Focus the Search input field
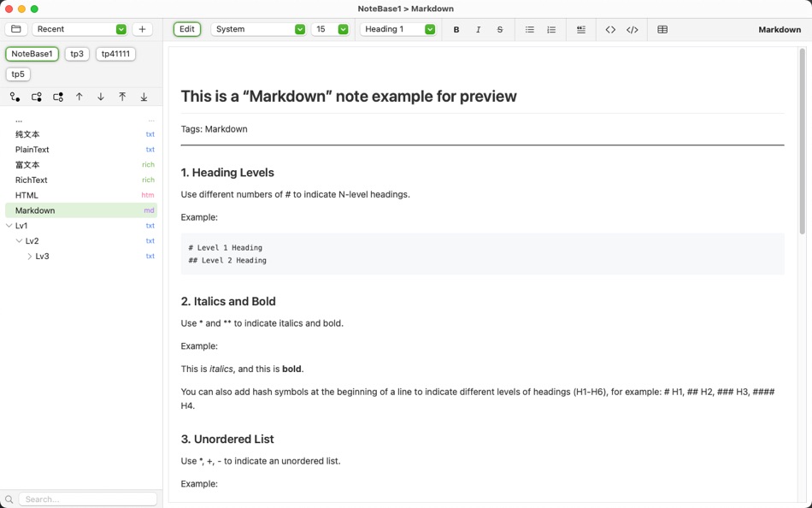The height and width of the screenshot is (508, 812). [x=88, y=499]
